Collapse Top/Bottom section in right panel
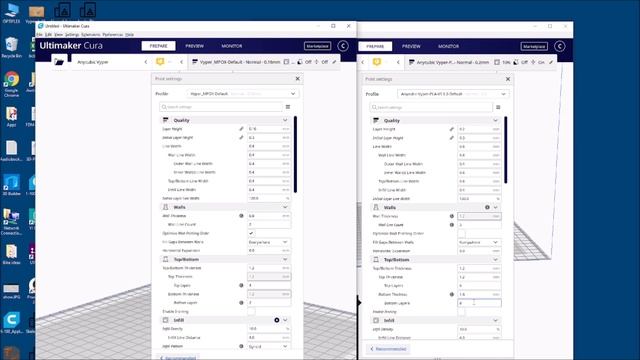 (495, 260)
